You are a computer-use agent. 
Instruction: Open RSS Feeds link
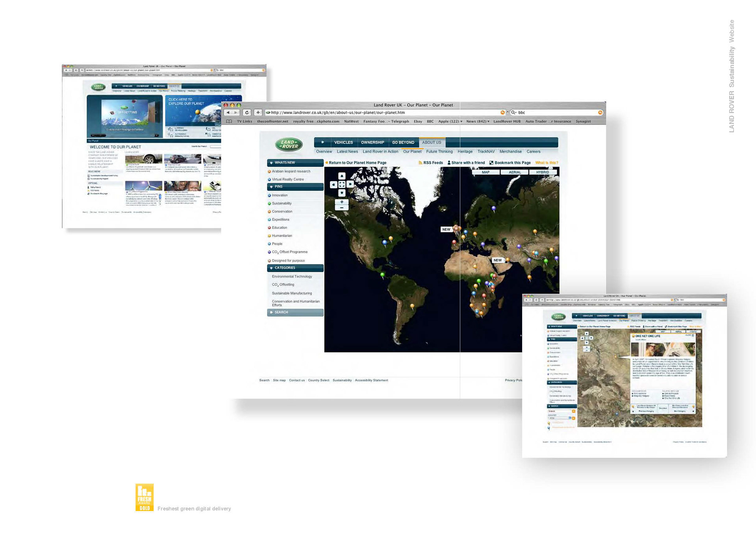432,163
